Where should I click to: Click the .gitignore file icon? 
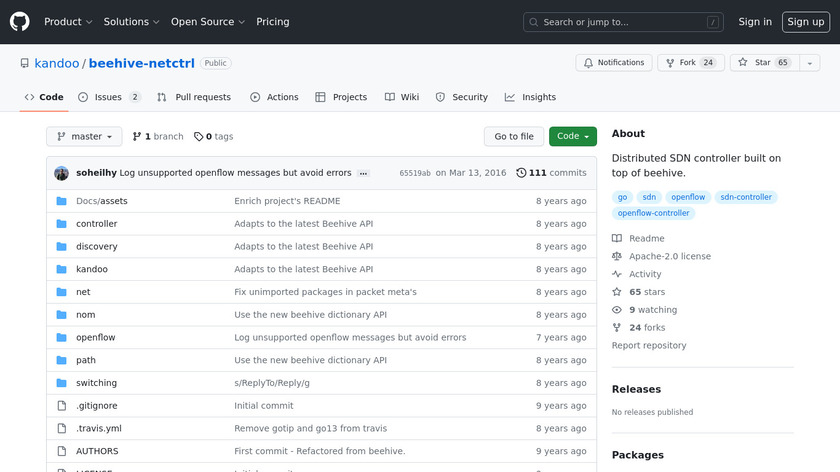coord(61,406)
